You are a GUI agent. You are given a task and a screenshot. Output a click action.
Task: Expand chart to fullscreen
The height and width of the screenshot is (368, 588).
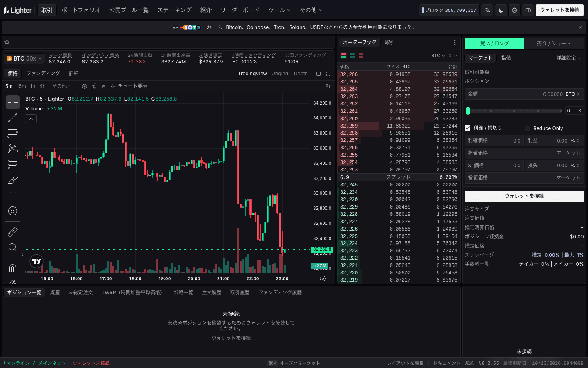[x=328, y=74]
